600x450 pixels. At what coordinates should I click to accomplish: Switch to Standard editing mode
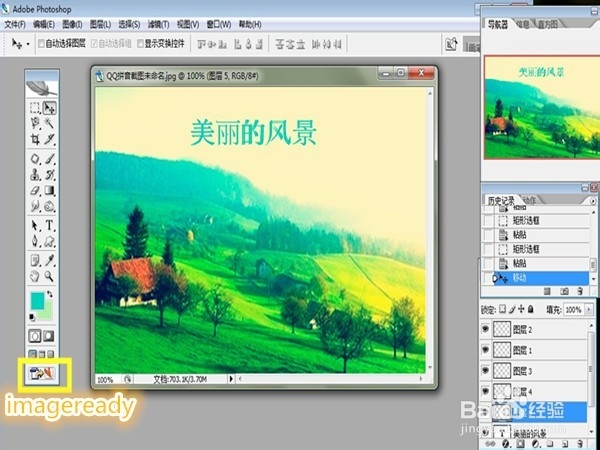[35, 336]
